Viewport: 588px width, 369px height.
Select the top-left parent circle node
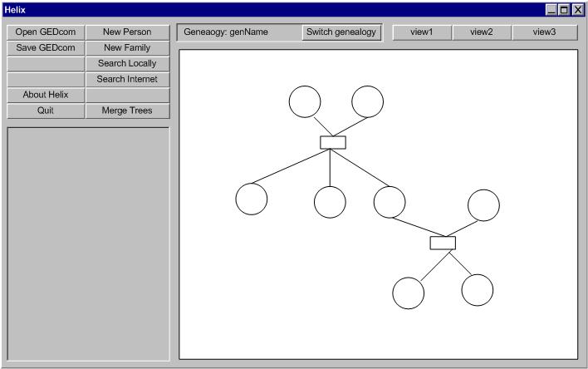[305, 101]
